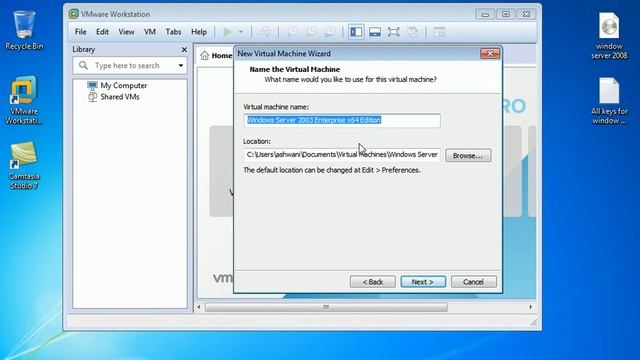Minimize the VMware Workstation window
The height and width of the screenshot is (360, 640).
pyautogui.click(x=485, y=14)
